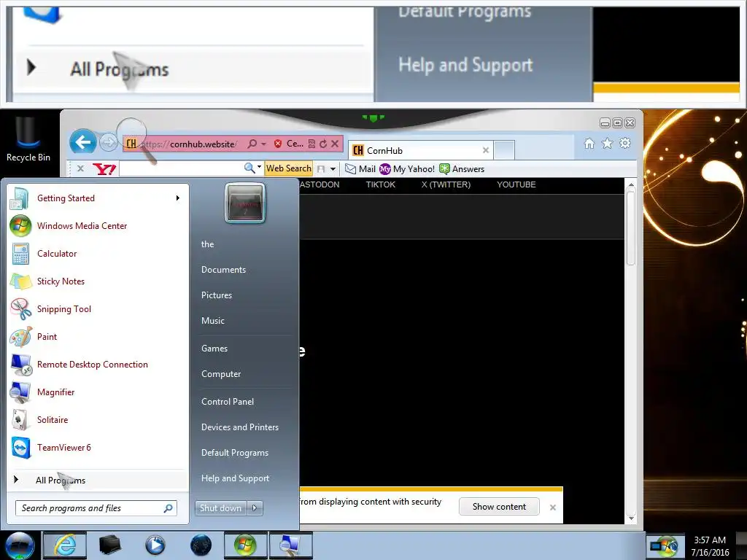This screenshot has height=560, width=747.
Task: Click the Yahoo toolbar search field
Action: (x=181, y=168)
